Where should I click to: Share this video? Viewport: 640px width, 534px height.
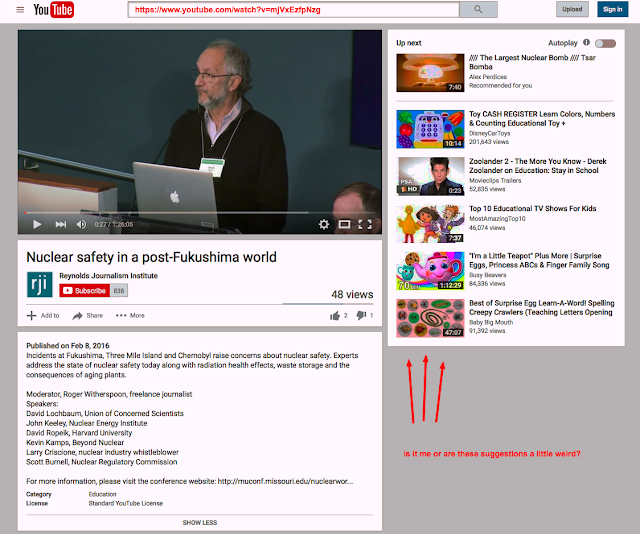pos(88,316)
